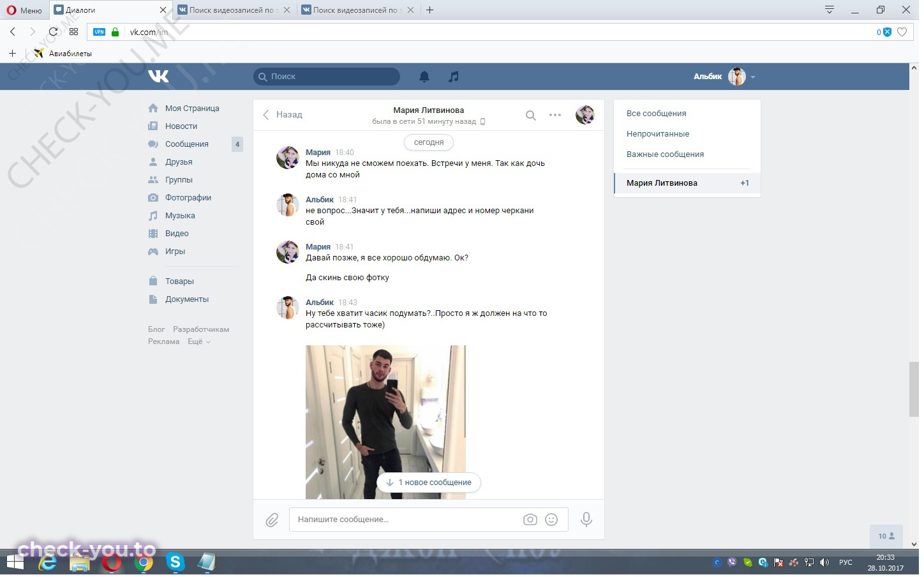Switch the РУС input language in the tray
The height and width of the screenshot is (577, 924).
(x=846, y=562)
